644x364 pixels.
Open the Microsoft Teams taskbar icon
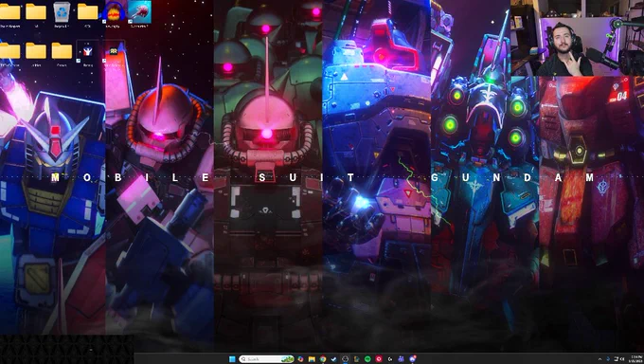402,359
